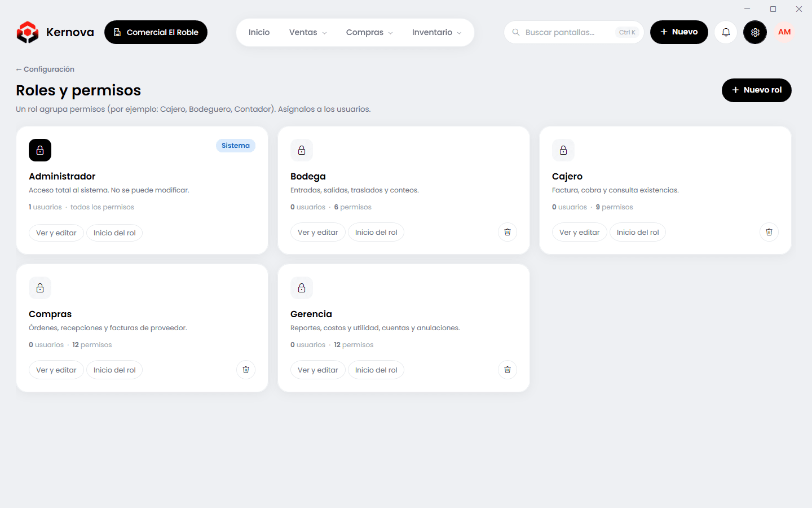Click the Cajero role lock icon
This screenshot has height=508, width=812.
pyautogui.click(x=563, y=150)
